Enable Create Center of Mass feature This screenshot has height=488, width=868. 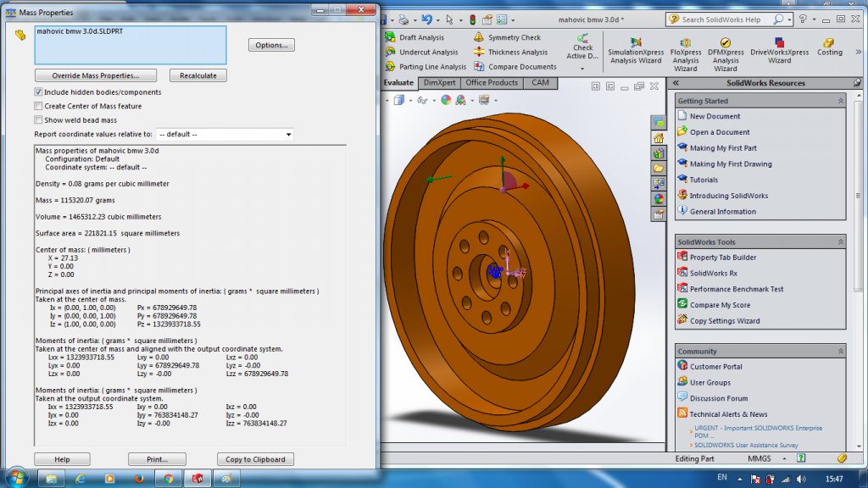38,106
